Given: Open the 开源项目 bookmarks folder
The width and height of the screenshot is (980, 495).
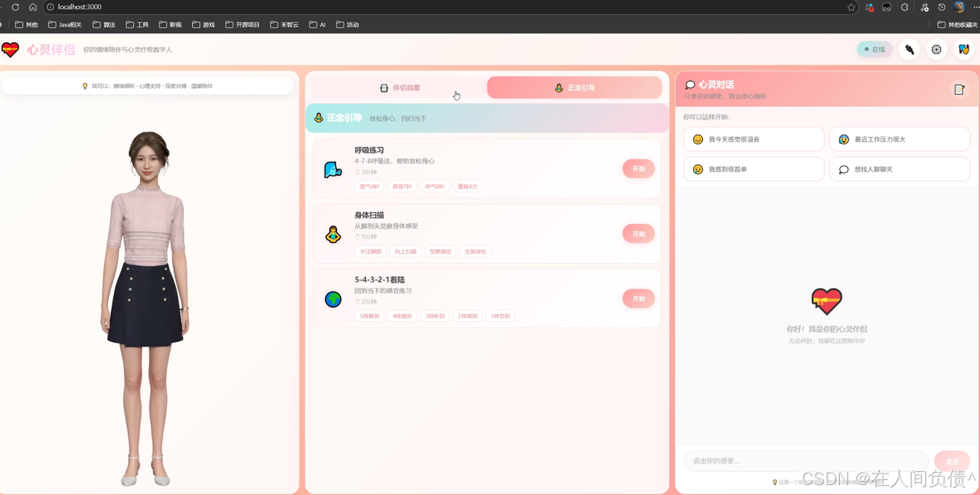Looking at the screenshot, I should coord(242,24).
